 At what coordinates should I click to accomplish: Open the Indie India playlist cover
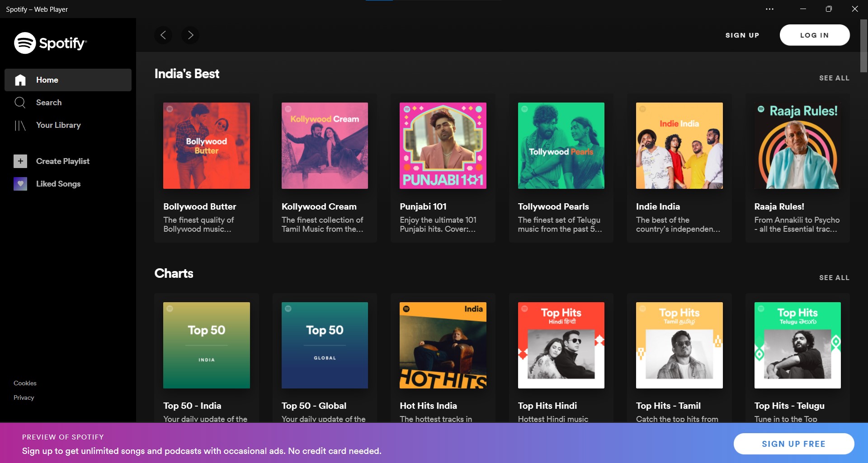click(679, 145)
